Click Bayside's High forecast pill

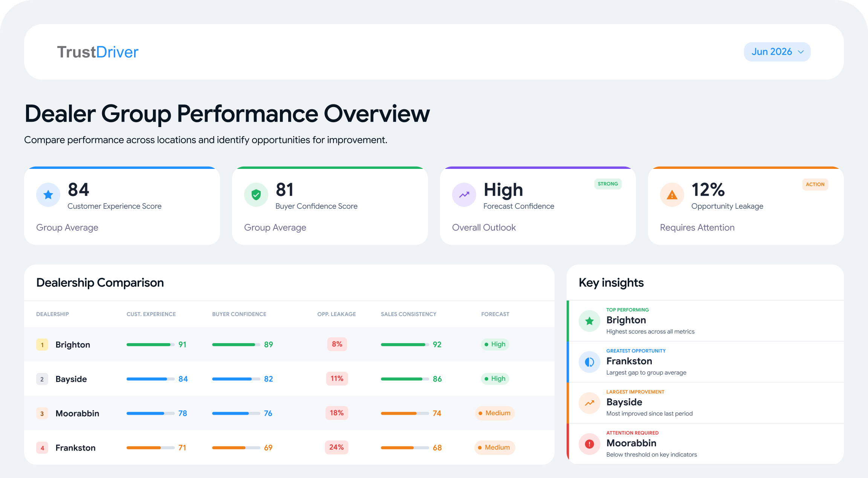click(495, 378)
